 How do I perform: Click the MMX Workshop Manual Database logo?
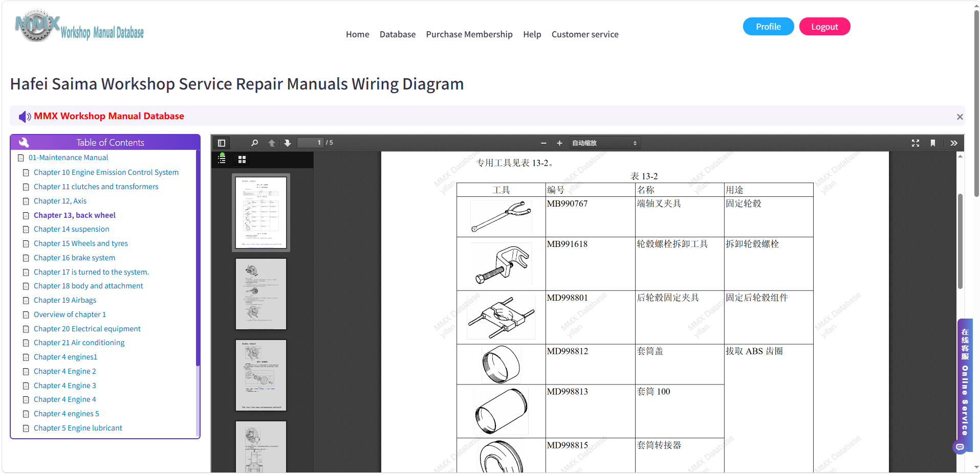(x=79, y=26)
